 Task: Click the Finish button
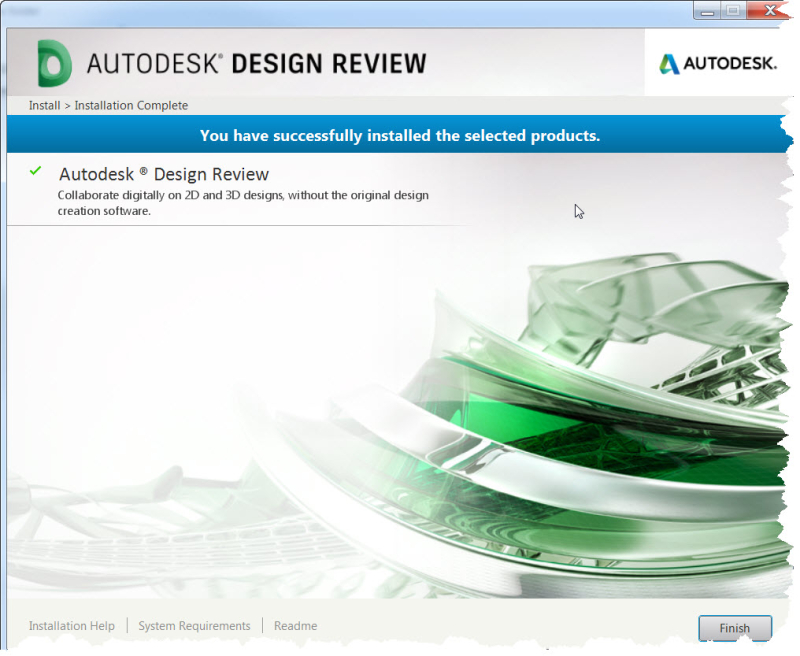pos(734,628)
